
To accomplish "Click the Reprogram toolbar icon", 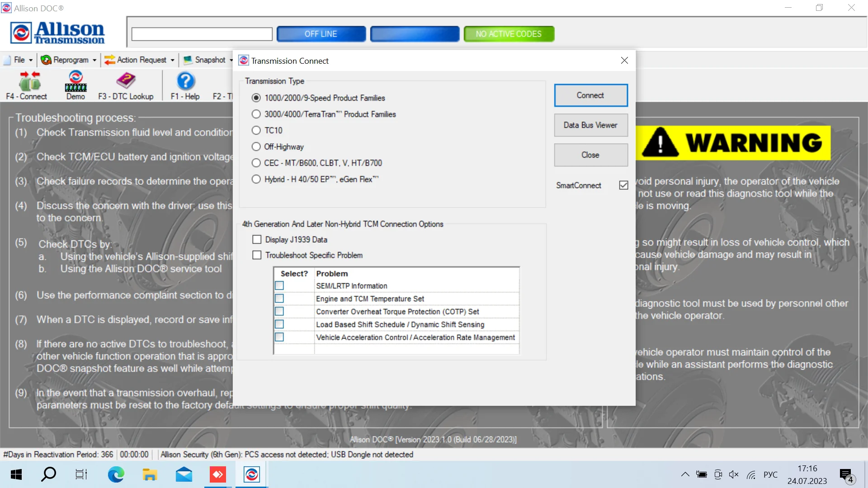I will pos(46,60).
